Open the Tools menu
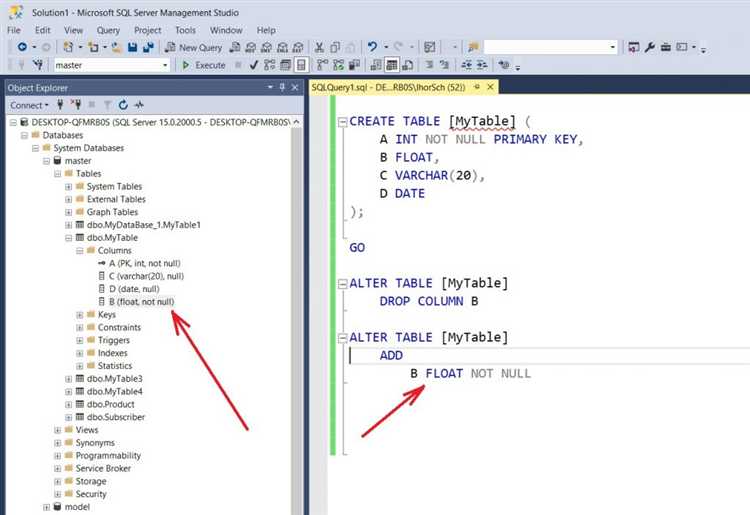 point(185,31)
